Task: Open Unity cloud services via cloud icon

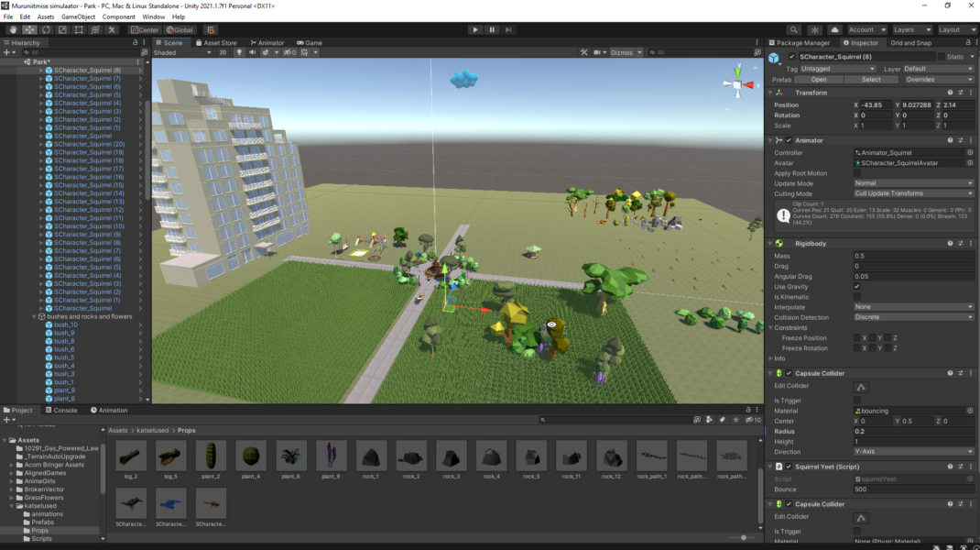Action: click(835, 29)
